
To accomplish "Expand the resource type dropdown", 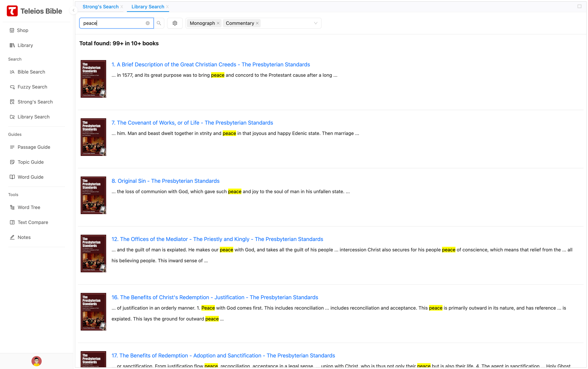I will (x=316, y=23).
